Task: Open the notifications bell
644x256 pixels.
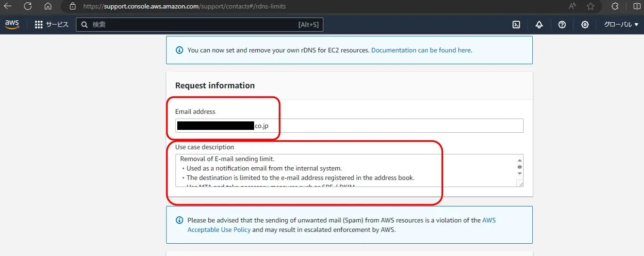Action: (x=539, y=25)
